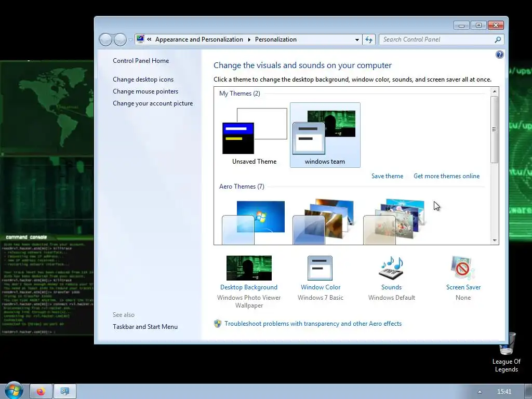The image size is (532, 399).
Task: Show hidden system tray icons
Action: tap(480, 392)
